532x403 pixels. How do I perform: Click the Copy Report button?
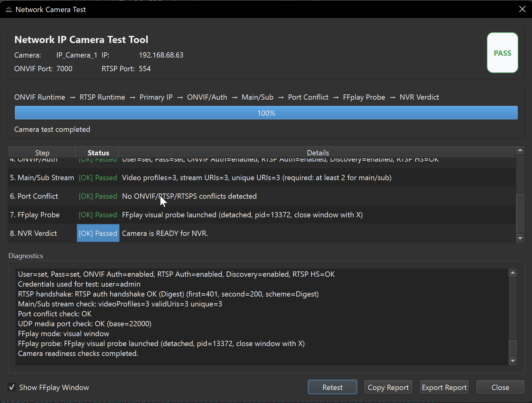tap(388, 387)
